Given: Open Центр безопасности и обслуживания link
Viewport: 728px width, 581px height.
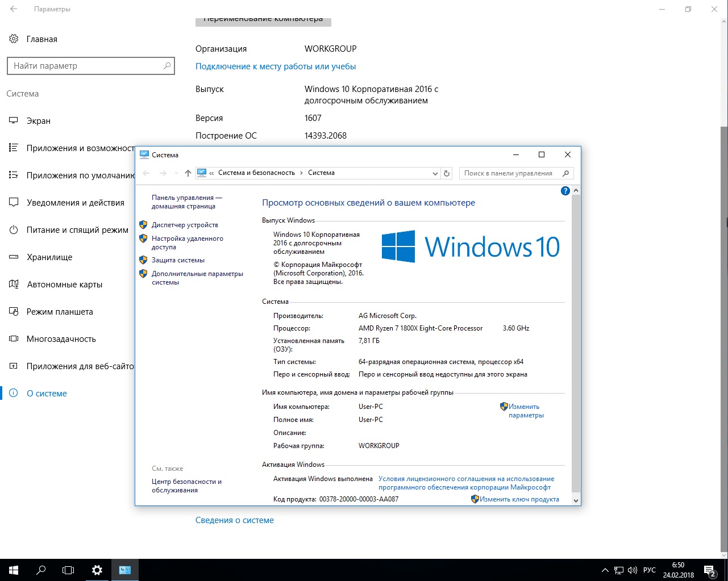Looking at the screenshot, I should (186, 486).
